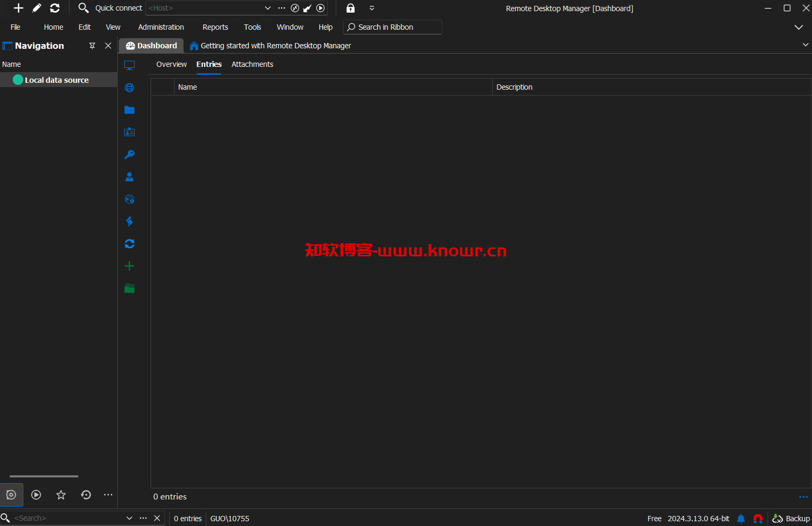The height and width of the screenshot is (526, 812).
Task: Click the red magnet icon in status bar
Action: coord(758,519)
